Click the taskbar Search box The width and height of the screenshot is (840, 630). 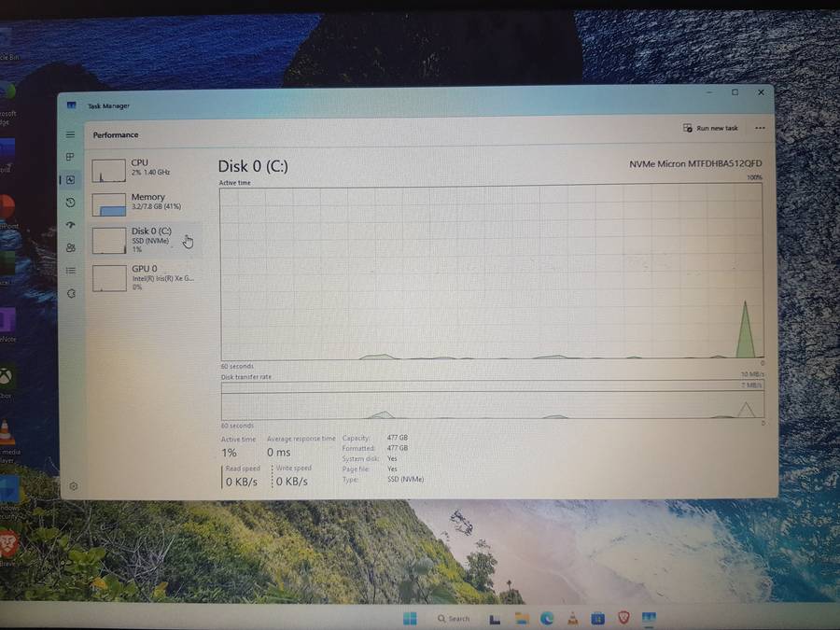(x=455, y=618)
